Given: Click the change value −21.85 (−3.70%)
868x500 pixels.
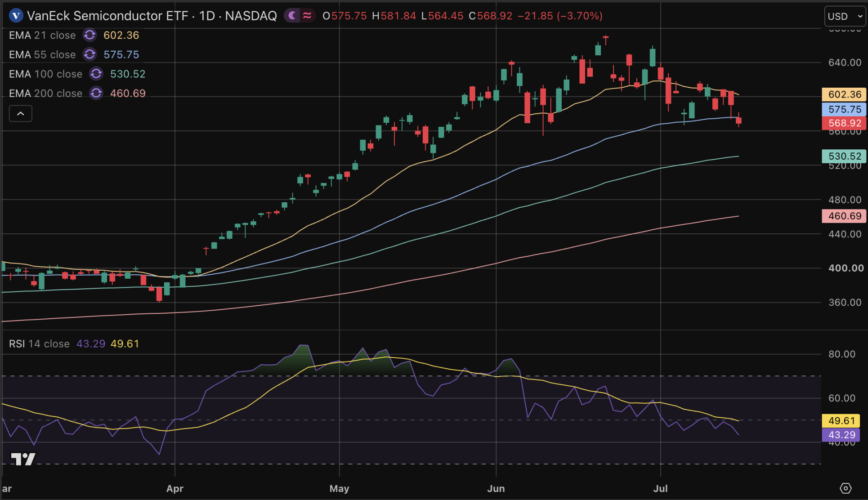Looking at the screenshot, I should [x=560, y=16].
